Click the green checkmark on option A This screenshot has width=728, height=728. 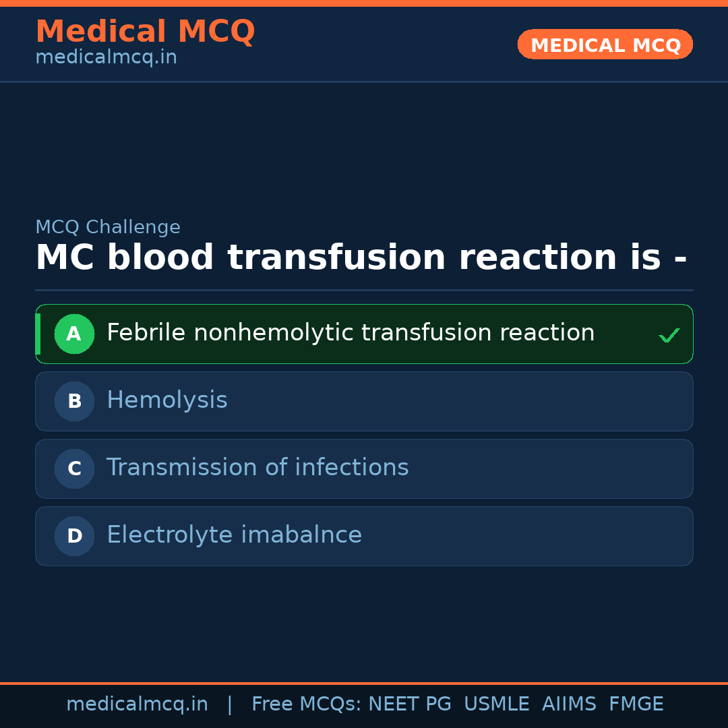pos(669,335)
